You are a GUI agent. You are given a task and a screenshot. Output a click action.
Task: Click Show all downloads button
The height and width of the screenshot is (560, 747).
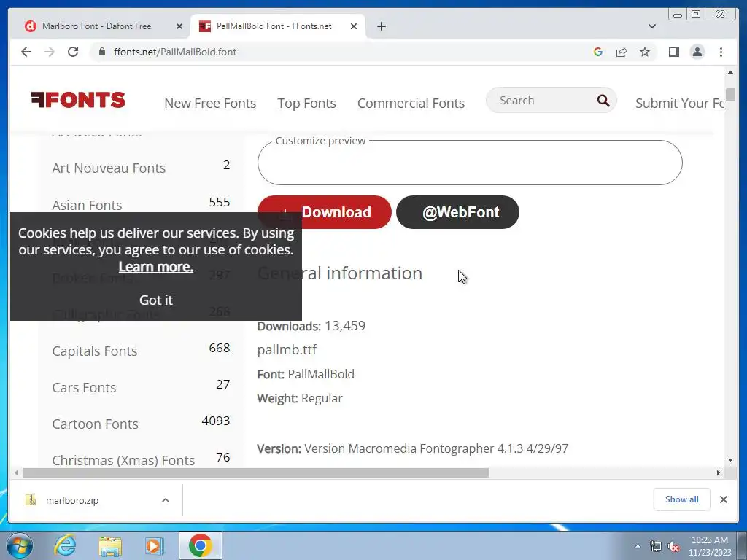coord(682,499)
